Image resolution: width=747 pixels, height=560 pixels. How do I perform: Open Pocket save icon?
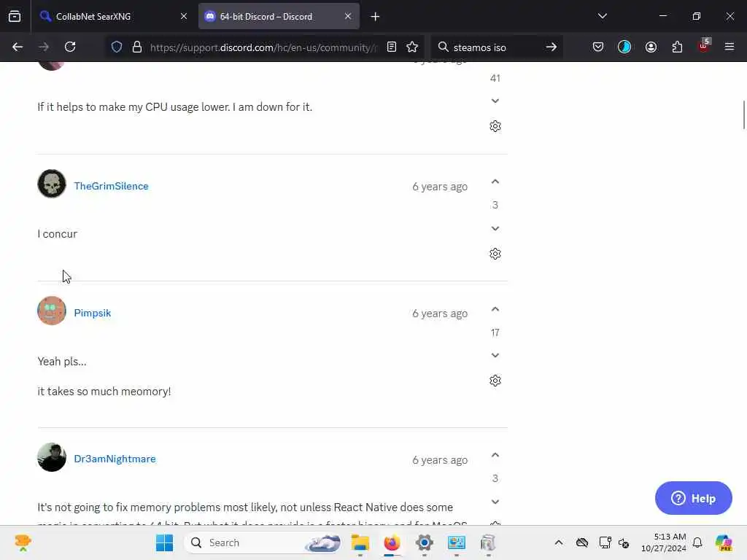click(x=598, y=47)
